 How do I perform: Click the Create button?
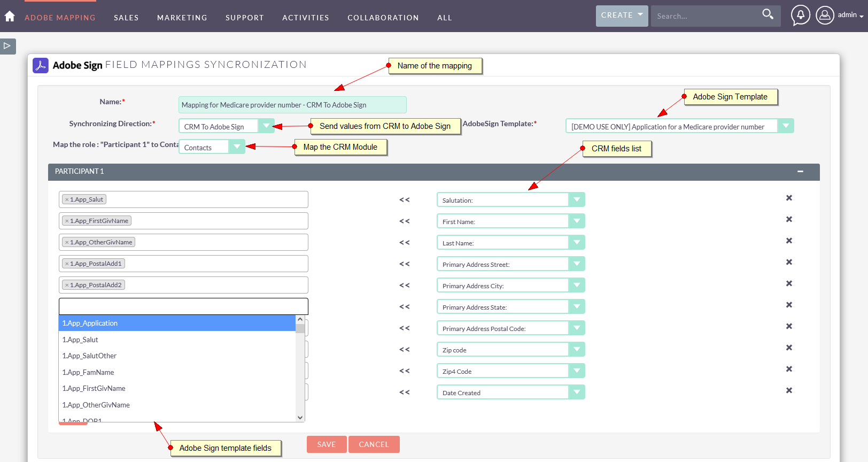622,16
